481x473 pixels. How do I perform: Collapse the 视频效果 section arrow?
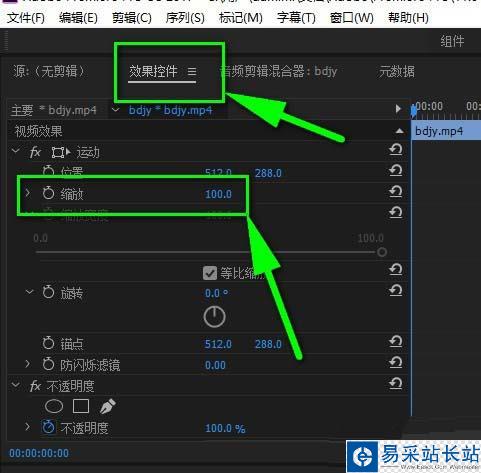pos(399,131)
